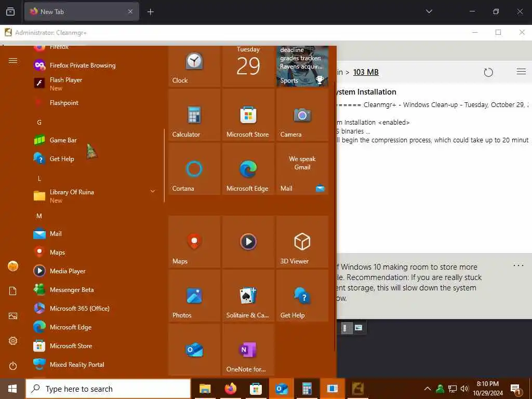
Task: Switch to Cleanmgr+ on the taskbar
Action: tap(357, 389)
